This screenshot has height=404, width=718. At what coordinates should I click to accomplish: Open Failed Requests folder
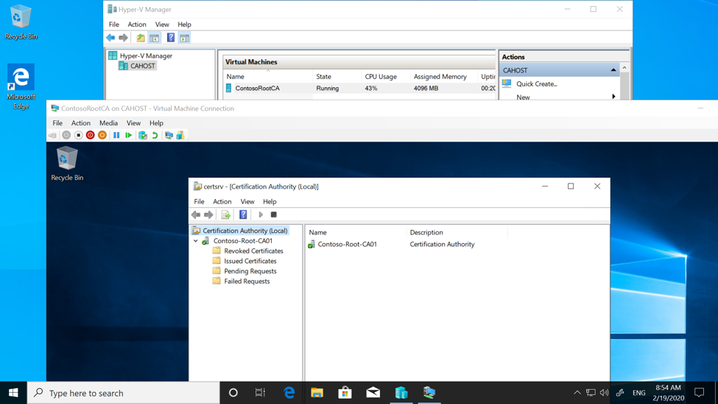pyautogui.click(x=247, y=281)
